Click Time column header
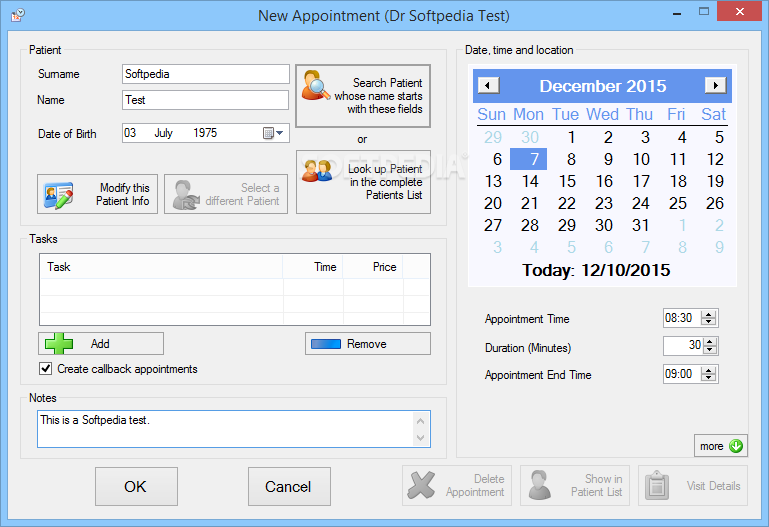The width and height of the screenshot is (769, 527). (x=313, y=267)
